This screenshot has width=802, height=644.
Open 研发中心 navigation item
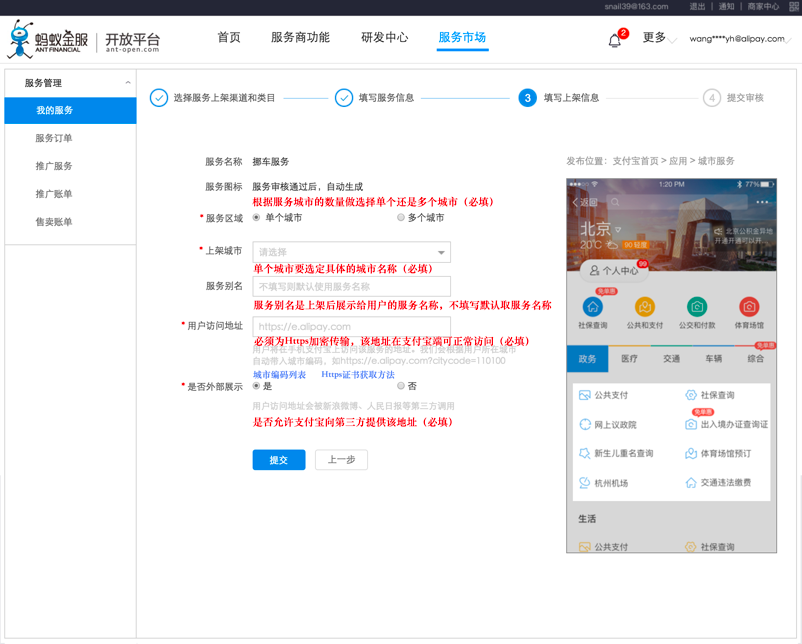(x=385, y=37)
